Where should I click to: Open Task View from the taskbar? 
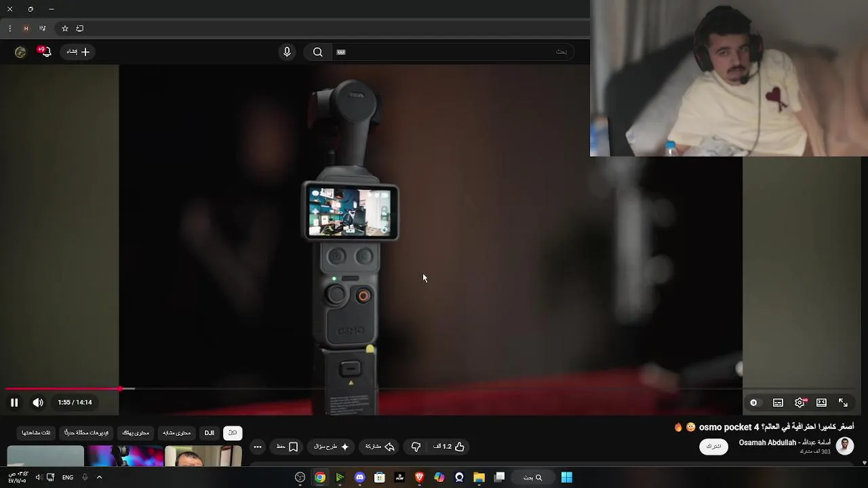pos(500,477)
